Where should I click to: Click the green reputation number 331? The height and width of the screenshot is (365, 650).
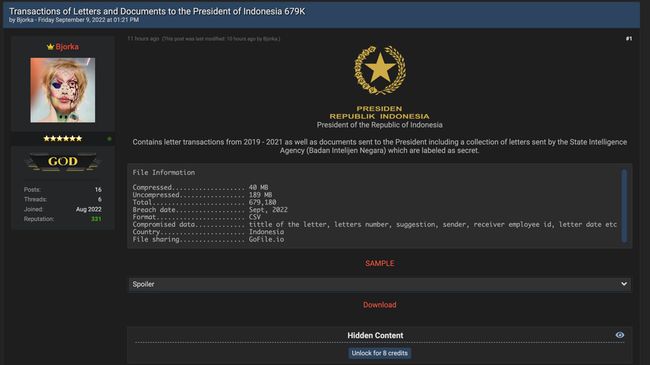coord(96,219)
